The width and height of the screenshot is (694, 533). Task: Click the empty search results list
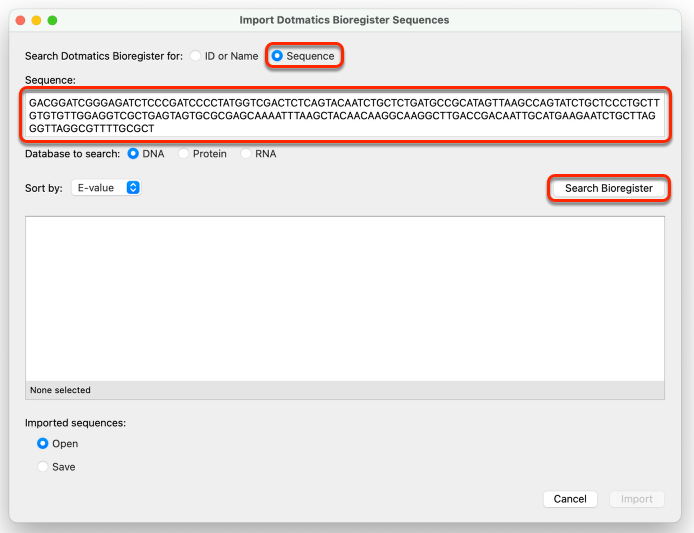coord(345,299)
